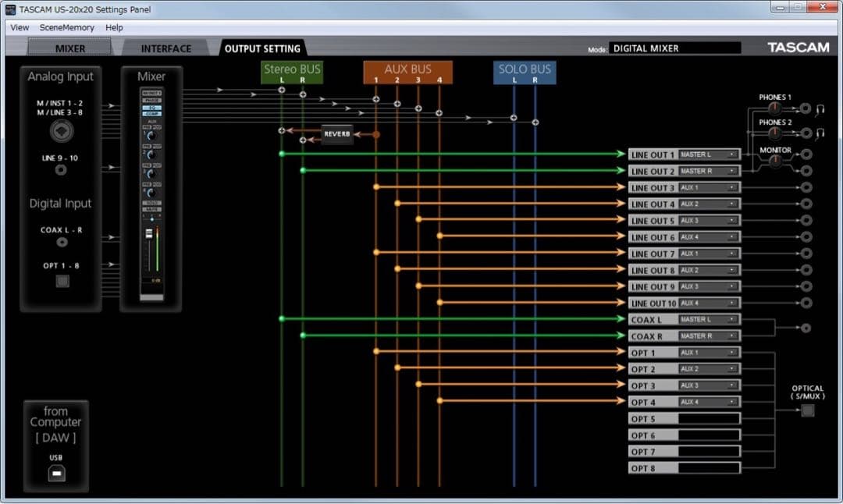
Task: Click the headphone icon next to PHONES 1
Action: tap(820, 109)
